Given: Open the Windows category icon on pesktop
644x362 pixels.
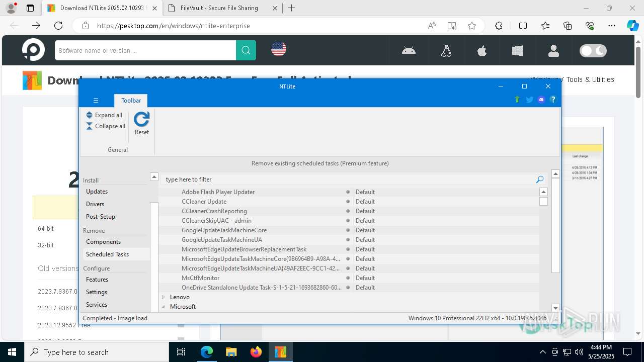Looking at the screenshot, I should coord(517,50).
